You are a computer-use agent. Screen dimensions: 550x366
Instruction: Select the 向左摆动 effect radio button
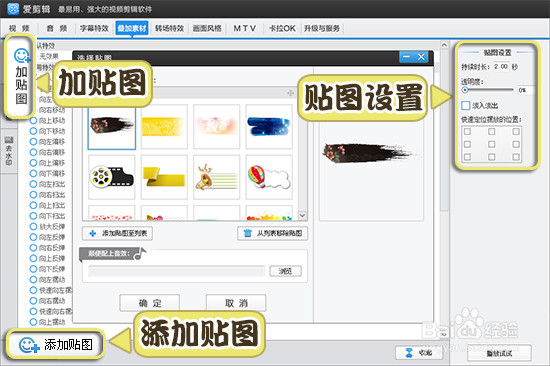33,280
